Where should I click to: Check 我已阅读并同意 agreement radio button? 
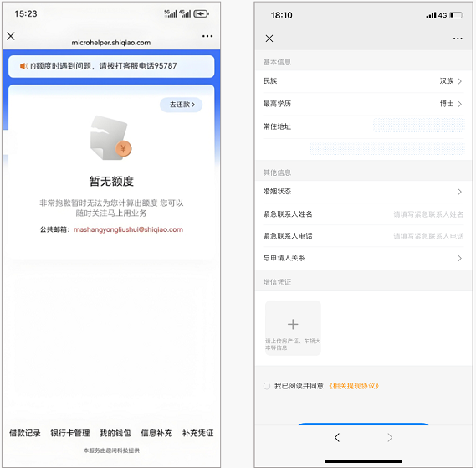[x=267, y=386]
